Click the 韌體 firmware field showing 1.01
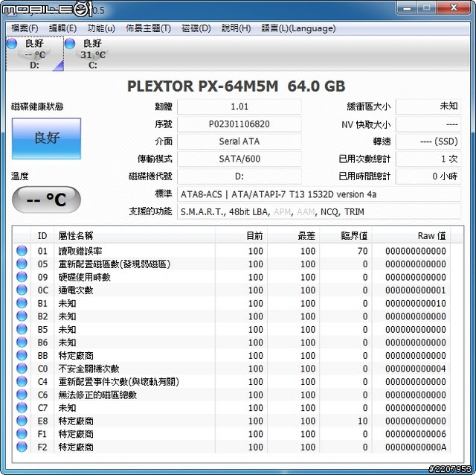Image resolution: width=476 pixels, height=475 pixels. click(x=239, y=106)
